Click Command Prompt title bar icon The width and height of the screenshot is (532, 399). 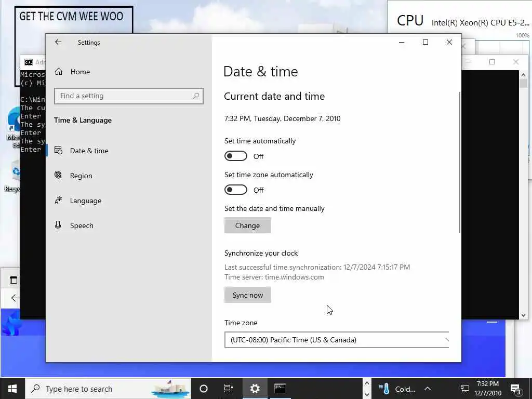(29, 62)
